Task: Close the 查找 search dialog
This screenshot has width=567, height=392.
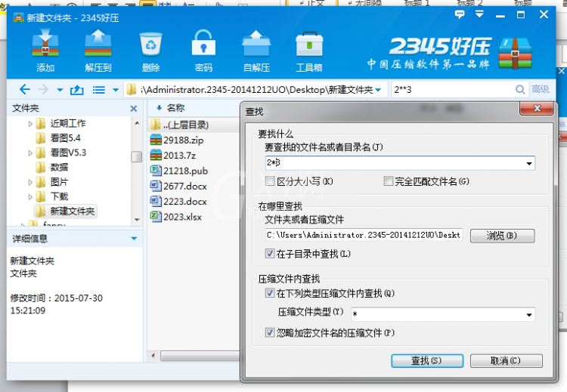Action: (x=537, y=108)
